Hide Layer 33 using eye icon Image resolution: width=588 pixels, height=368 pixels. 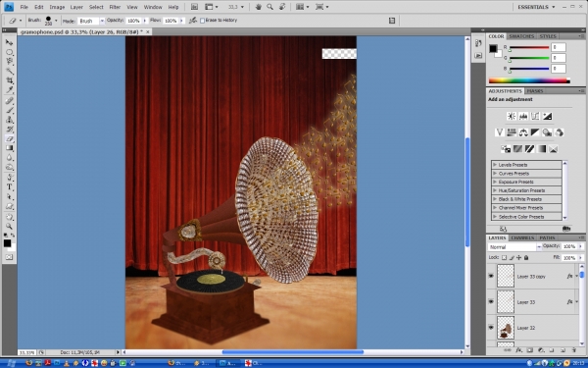491,301
